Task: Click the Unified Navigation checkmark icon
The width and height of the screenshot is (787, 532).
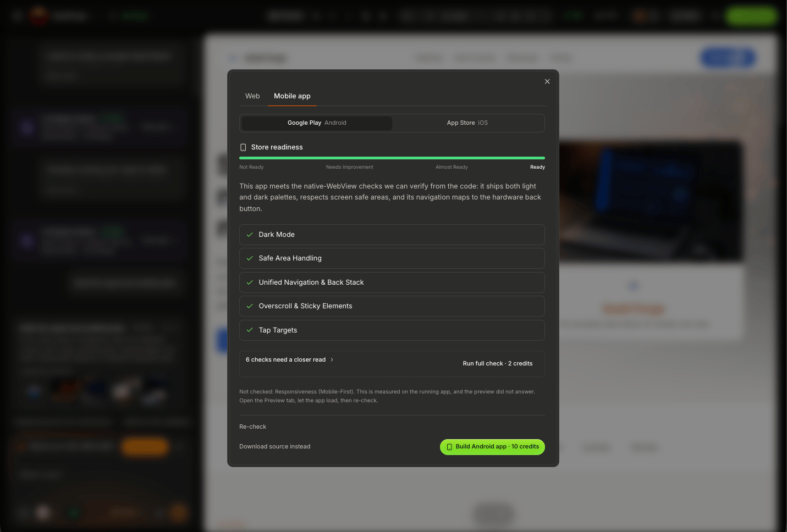Action: [x=250, y=282]
